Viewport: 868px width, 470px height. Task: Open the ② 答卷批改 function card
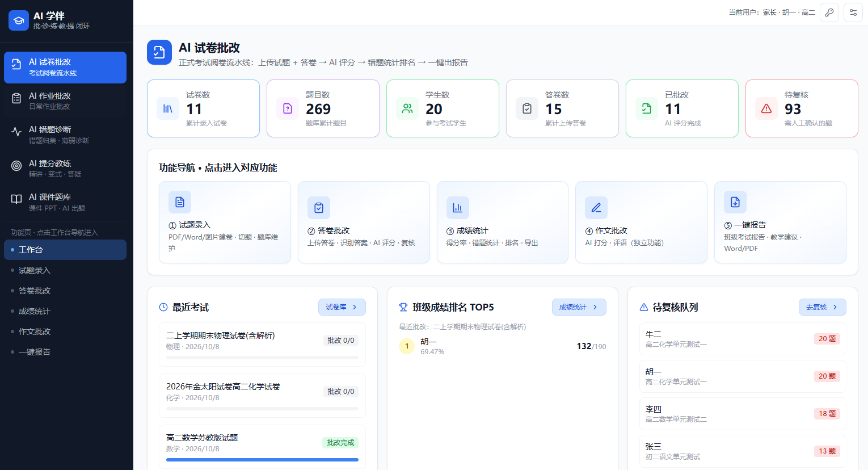click(364, 223)
